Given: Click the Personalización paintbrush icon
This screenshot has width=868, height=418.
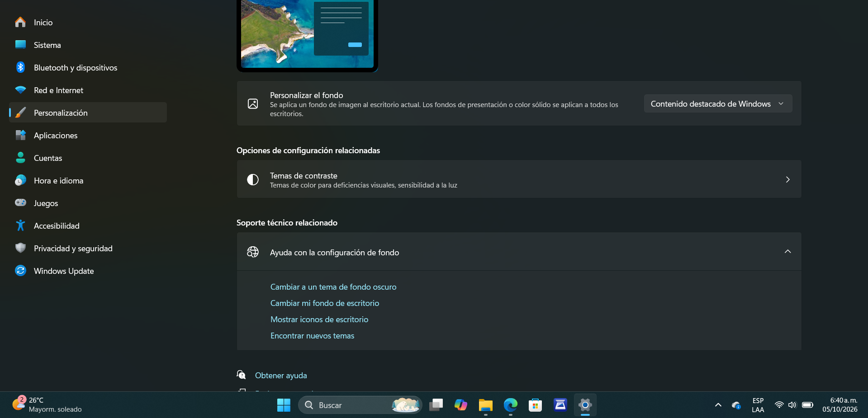Looking at the screenshot, I should [x=20, y=113].
